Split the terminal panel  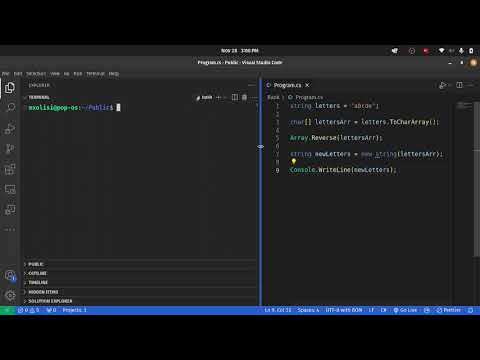point(235,97)
